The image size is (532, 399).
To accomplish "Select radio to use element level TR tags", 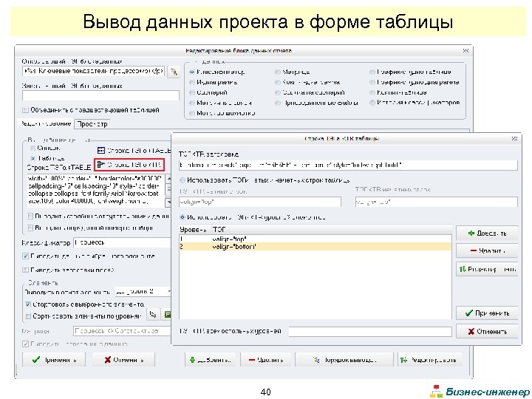I will 183,217.
